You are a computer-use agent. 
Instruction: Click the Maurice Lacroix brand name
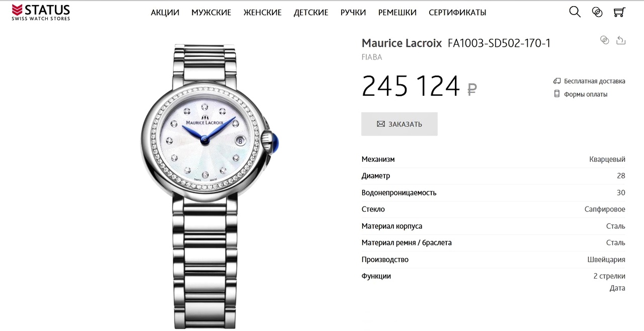point(401,43)
